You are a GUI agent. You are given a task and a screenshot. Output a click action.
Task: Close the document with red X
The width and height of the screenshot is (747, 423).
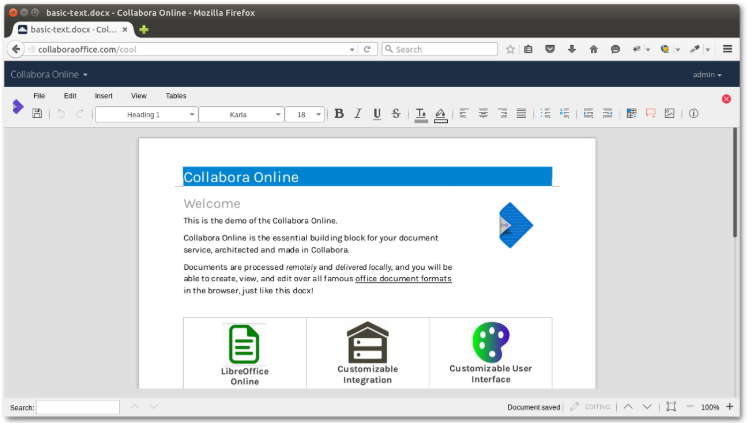(x=726, y=99)
